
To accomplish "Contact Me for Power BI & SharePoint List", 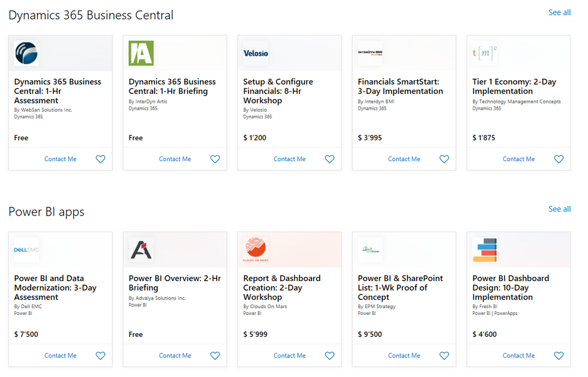I will tap(404, 356).
